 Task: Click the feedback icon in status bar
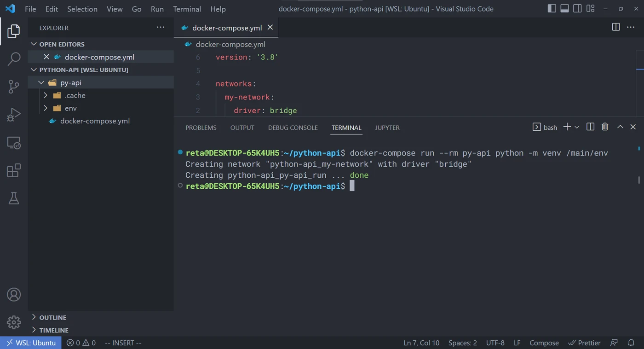point(614,343)
